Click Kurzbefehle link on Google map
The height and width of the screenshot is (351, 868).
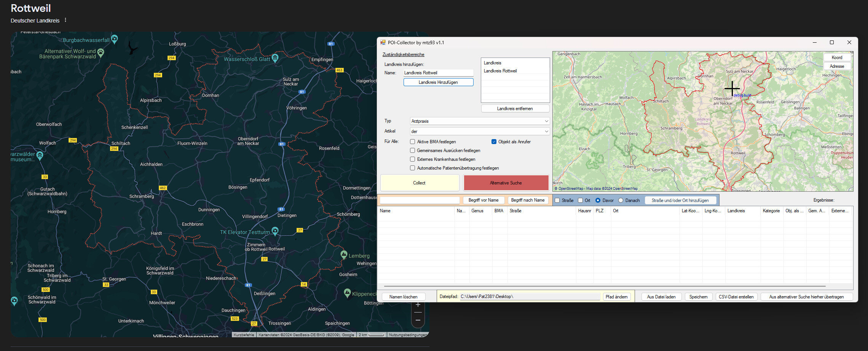pyautogui.click(x=244, y=335)
